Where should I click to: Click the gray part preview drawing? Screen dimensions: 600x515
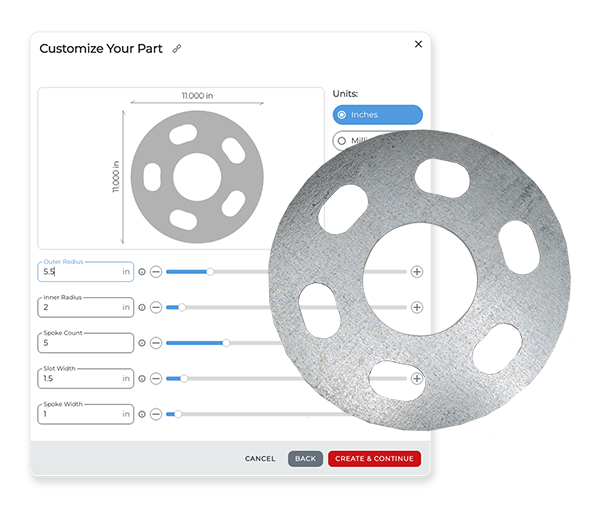click(x=197, y=177)
